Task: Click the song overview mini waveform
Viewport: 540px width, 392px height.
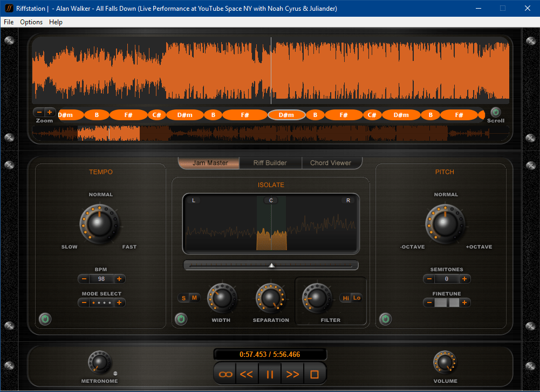Action: [x=270, y=133]
